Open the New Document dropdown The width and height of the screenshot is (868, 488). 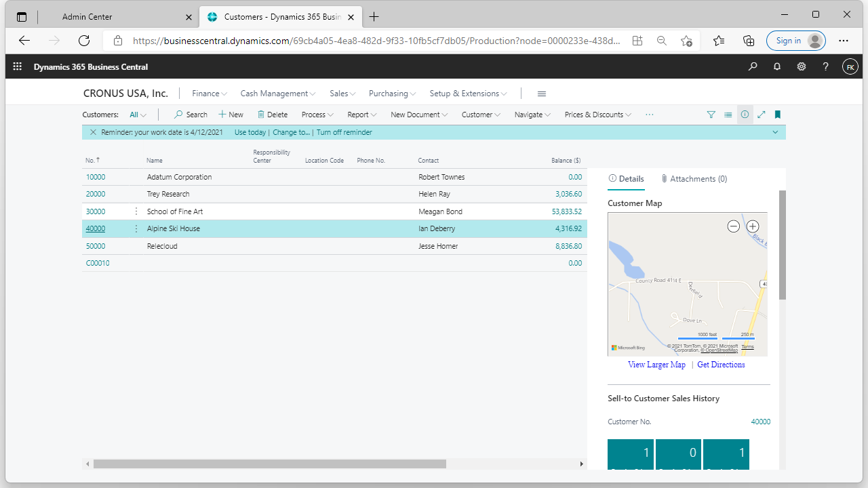point(420,115)
